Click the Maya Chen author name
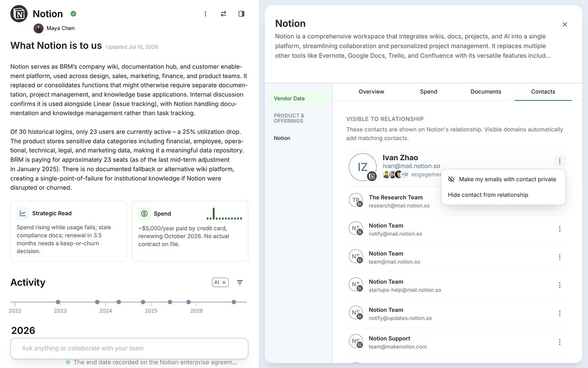Viewport: 588px width, 368px height. 60,28
